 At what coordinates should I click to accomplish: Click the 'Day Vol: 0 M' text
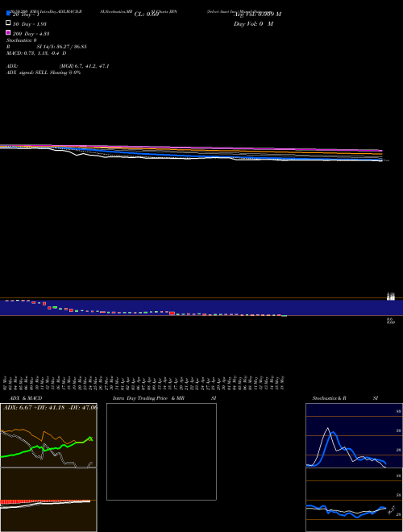click(253, 23)
